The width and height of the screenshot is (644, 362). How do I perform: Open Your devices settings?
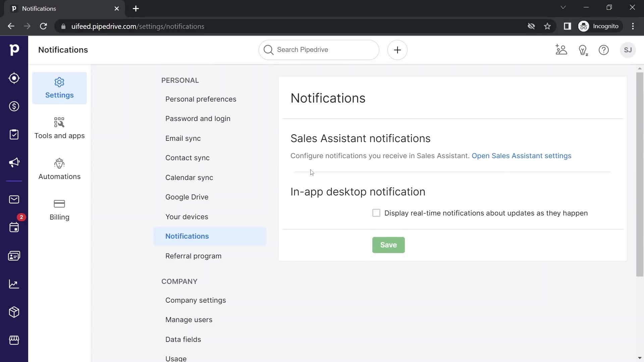(x=186, y=217)
